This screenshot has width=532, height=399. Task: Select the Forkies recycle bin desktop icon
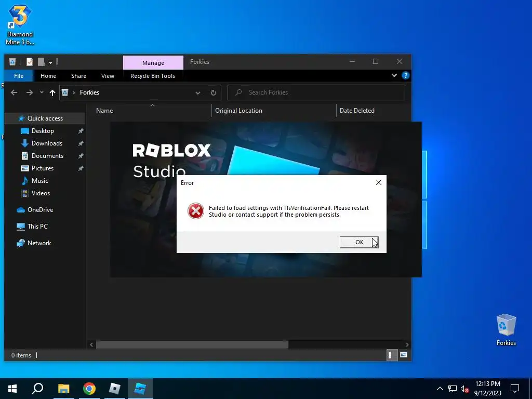point(506,329)
